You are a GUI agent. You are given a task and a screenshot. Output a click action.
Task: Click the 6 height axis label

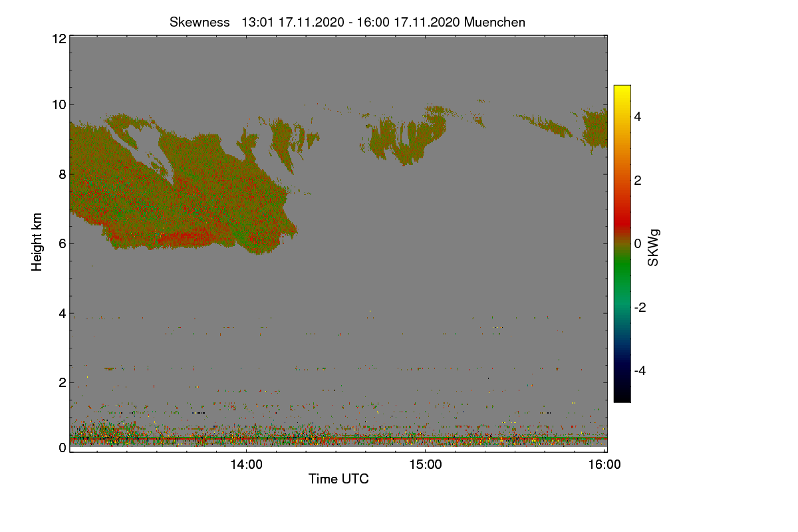[62, 243]
